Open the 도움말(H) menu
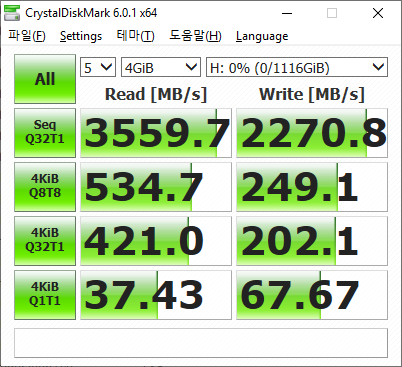402x367 pixels. click(195, 36)
